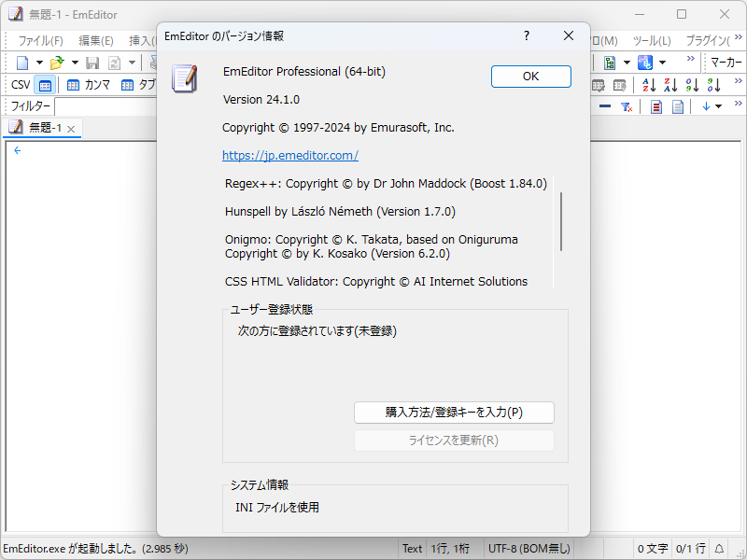Open the open-file dropdown arrow
This screenshot has height=560, width=747.
(74, 62)
